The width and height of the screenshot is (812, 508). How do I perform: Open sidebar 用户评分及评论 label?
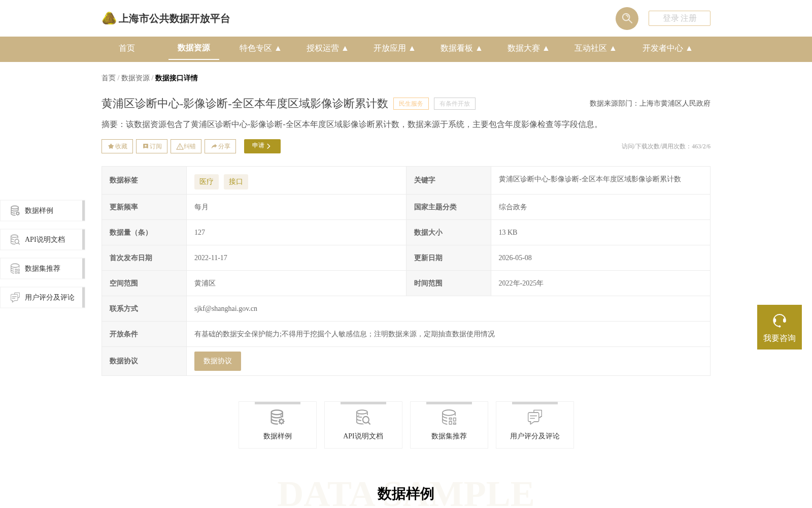pyautogui.click(x=50, y=297)
